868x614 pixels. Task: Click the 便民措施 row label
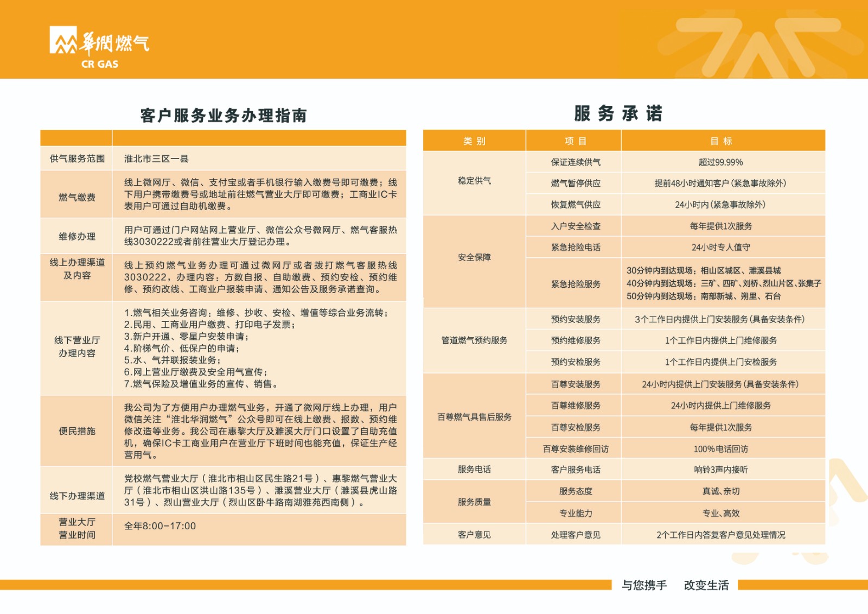click(76, 431)
